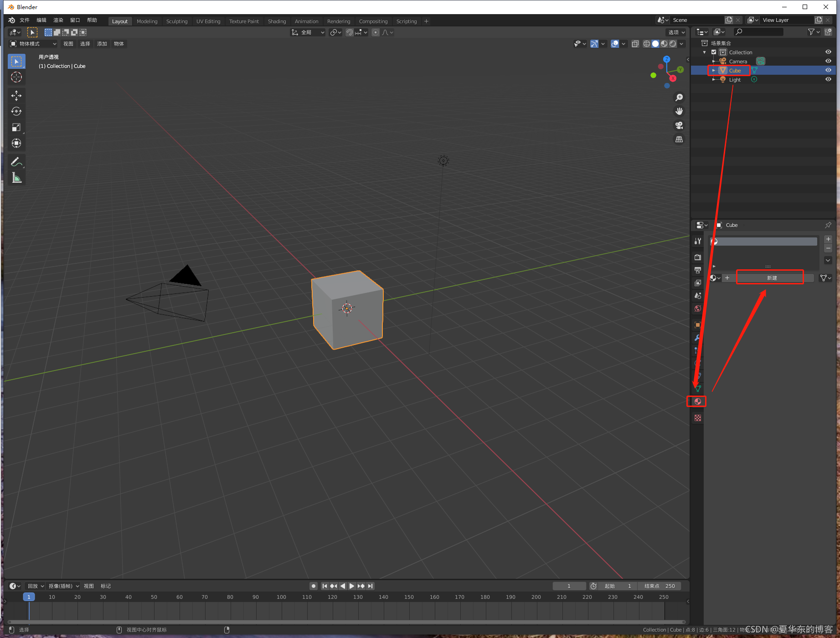Open the Modifier wrench properties tab
Viewport: 840px width, 638px height.
coord(697,338)
